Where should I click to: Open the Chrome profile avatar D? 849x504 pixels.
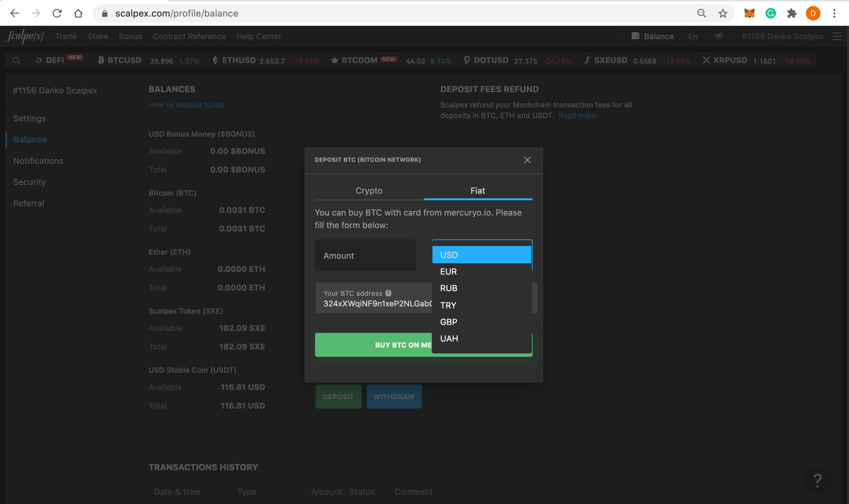pyautogui.click(x=813, y=13)
